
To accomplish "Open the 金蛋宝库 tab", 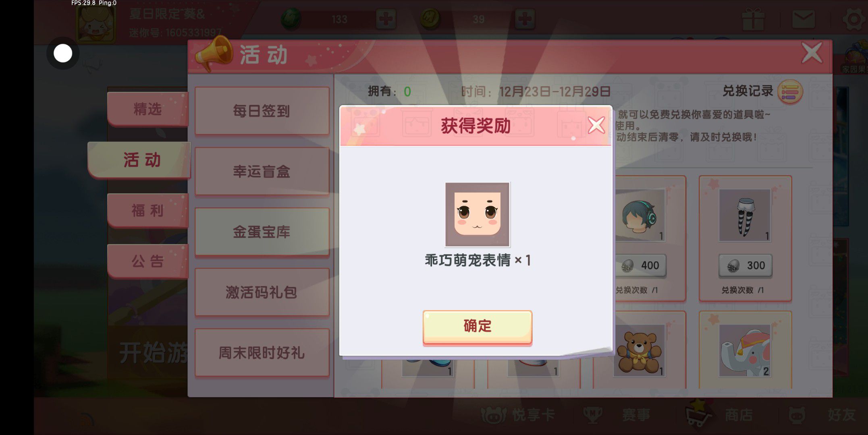I will point(262,232).
